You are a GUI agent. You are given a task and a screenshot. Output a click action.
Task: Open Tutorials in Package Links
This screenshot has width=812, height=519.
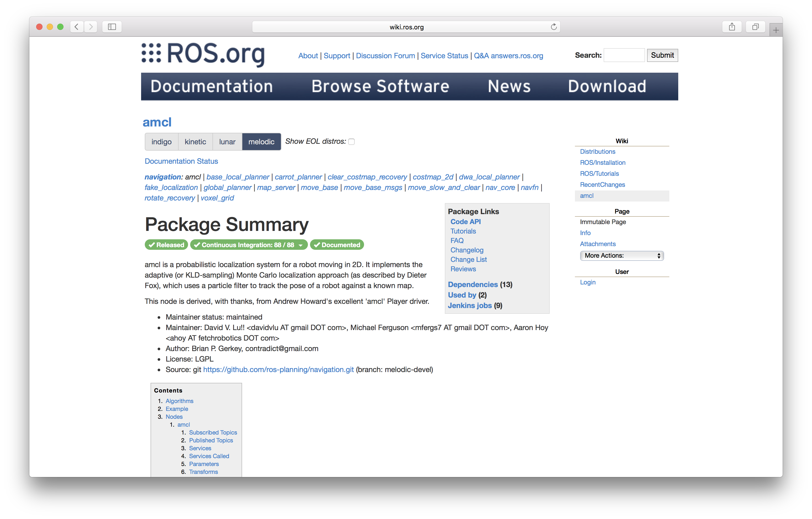click(463, 231)
